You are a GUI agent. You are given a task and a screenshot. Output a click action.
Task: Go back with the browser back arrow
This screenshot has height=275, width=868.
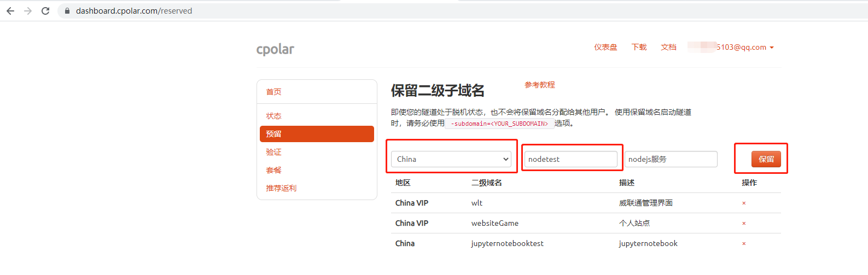pos(10,11)
